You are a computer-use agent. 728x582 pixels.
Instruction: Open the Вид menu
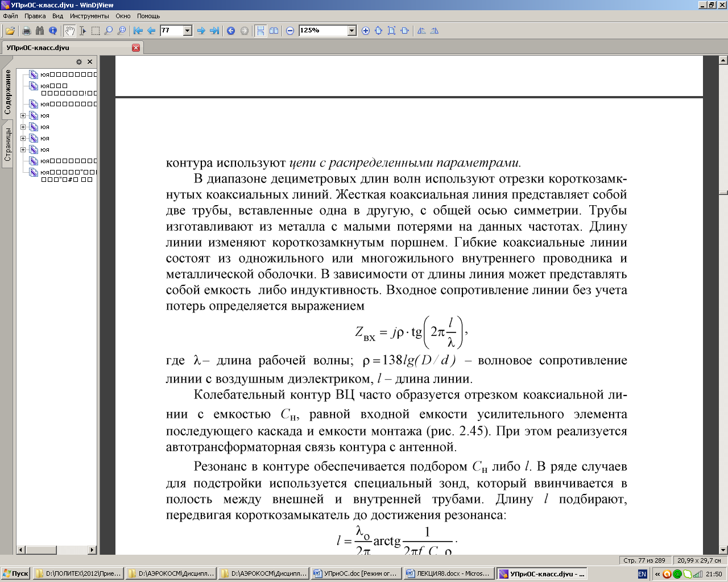tap(57, 16)
